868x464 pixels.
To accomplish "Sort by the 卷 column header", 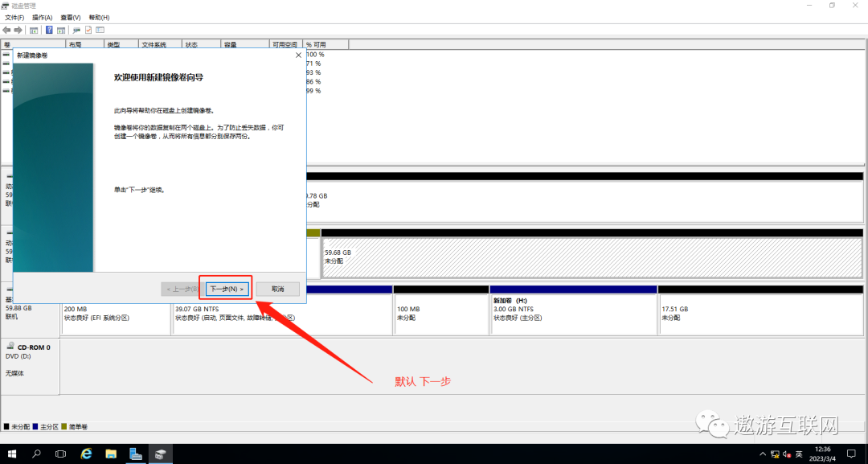I will point(33,44).
